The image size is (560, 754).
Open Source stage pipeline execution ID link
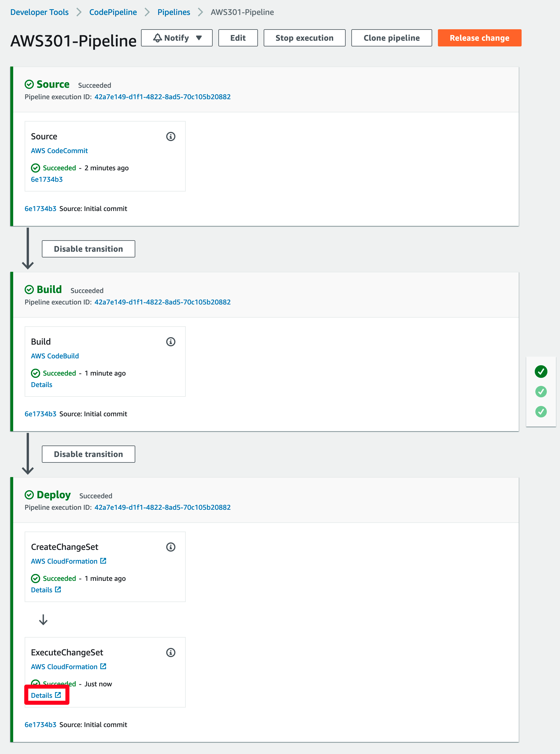point(162,97)
